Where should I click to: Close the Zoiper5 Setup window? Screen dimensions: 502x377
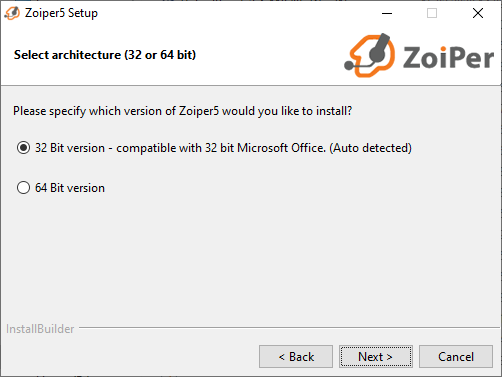coord(478,13)
